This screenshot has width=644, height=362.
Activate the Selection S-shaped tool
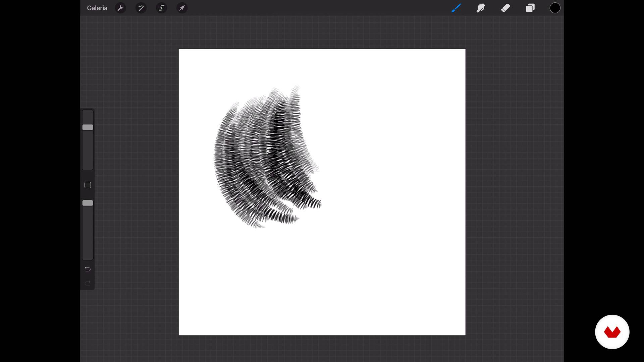coord(161,8)
